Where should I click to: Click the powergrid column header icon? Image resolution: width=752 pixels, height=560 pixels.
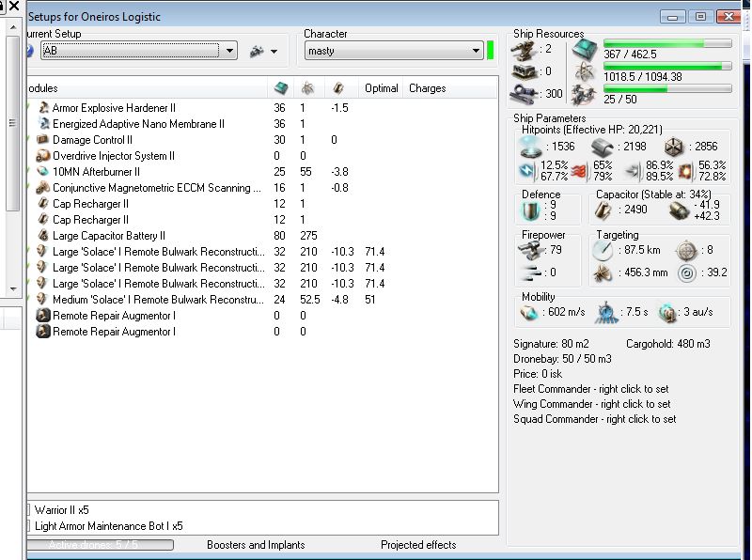(308, 88)
